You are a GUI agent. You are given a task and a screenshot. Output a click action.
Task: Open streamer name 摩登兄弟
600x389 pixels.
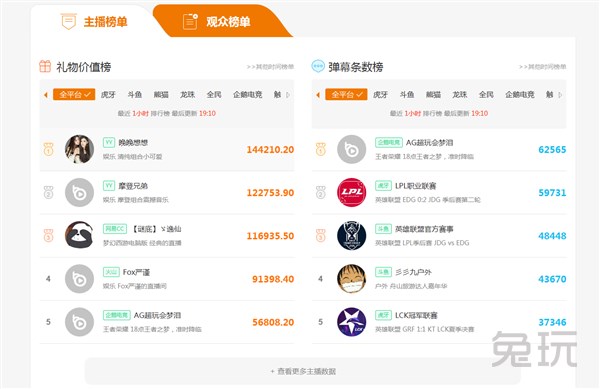133,186
